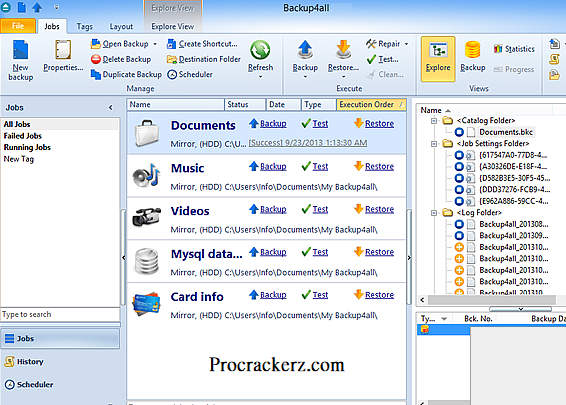Viewport: 566px width, 405px height.
Task: Open the File tab
Action: [x=18, y=26]
